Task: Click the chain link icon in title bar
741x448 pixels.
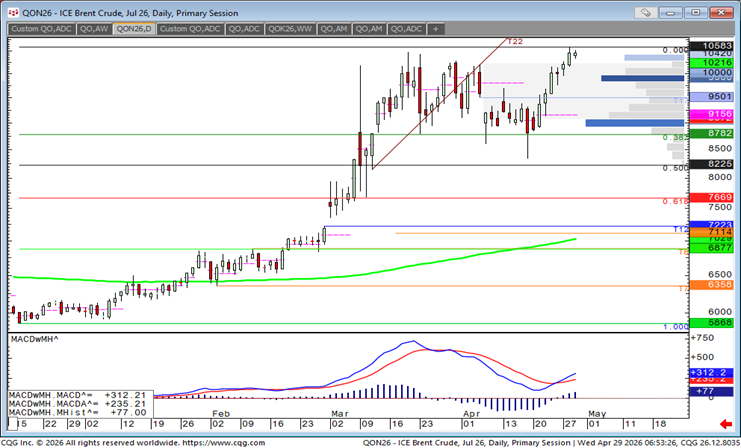Action: (x=648, y=13)
